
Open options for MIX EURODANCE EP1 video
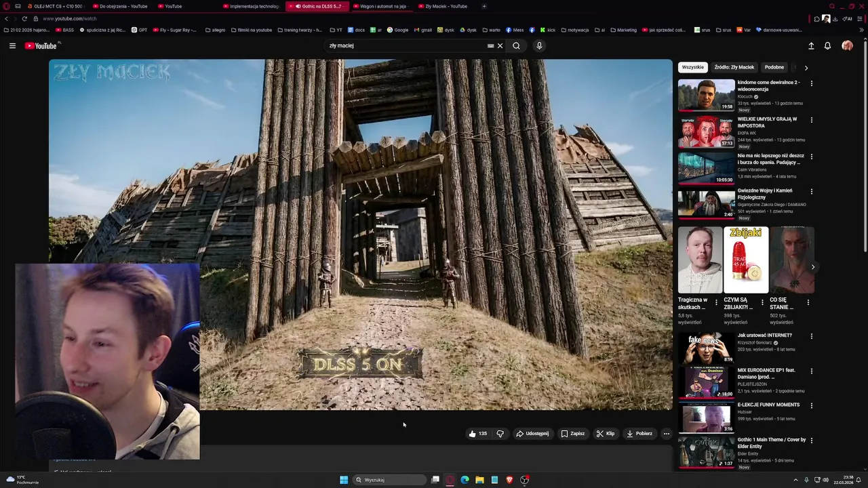click(811, 371)
